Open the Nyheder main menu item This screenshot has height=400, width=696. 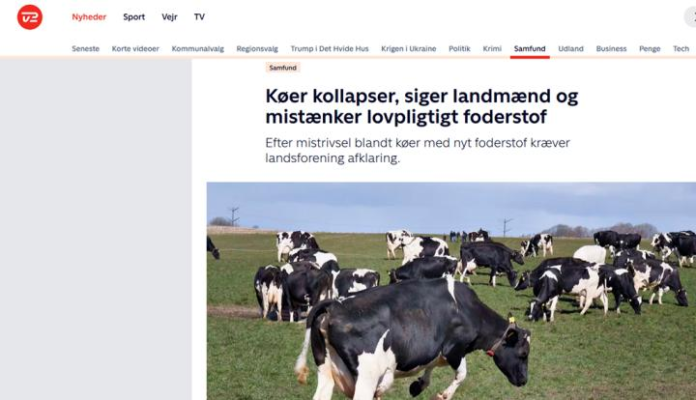click(89, 17)
